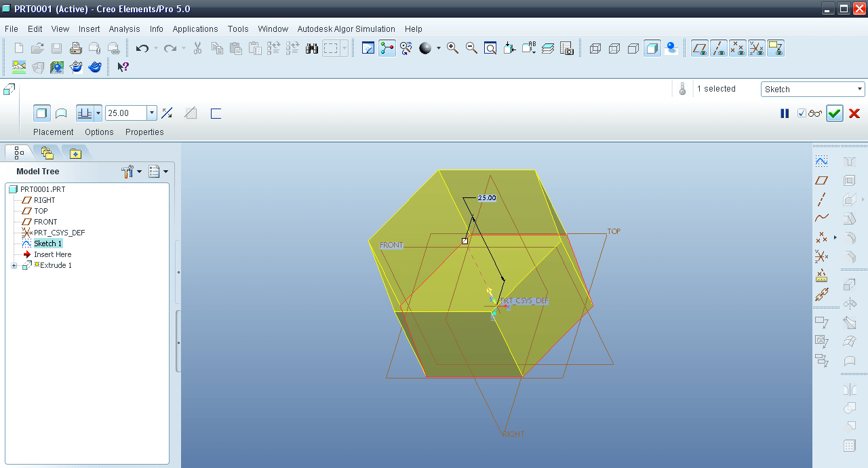This screenshot has height=468, width=868.
Task: Undo the last action
Action: point(142,48)
